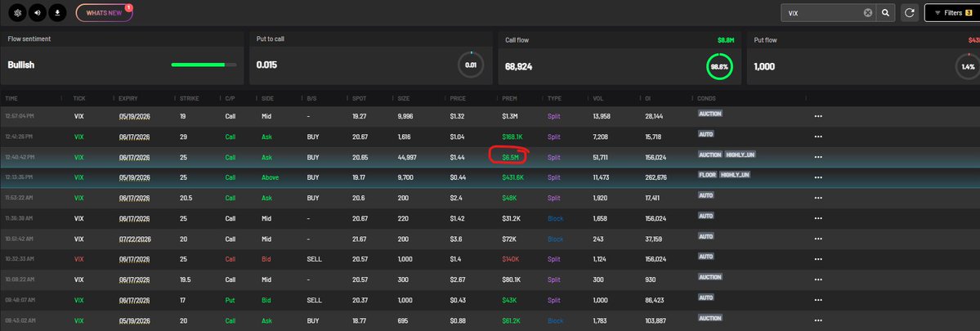Click HIGHLY_UN tag in 12:40:42 PM row

point(740,154)
